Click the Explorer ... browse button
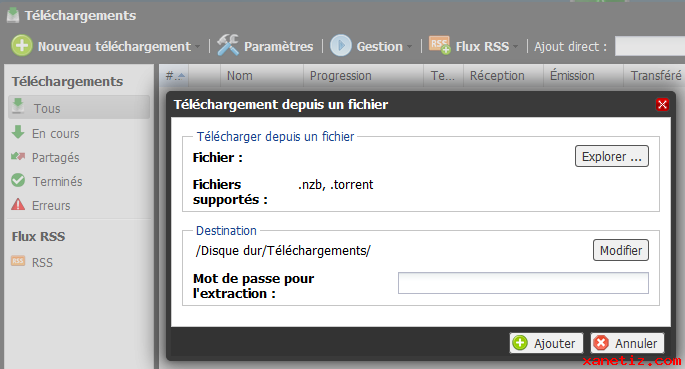This screenshot has width=685, height=369. point(612,156)
